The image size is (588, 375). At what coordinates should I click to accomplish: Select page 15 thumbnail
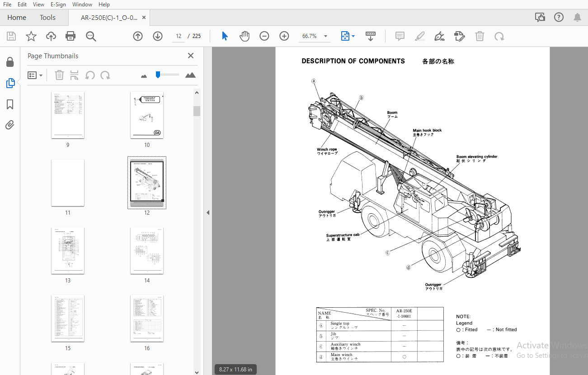pyautogui.click(x=68, y=319)
